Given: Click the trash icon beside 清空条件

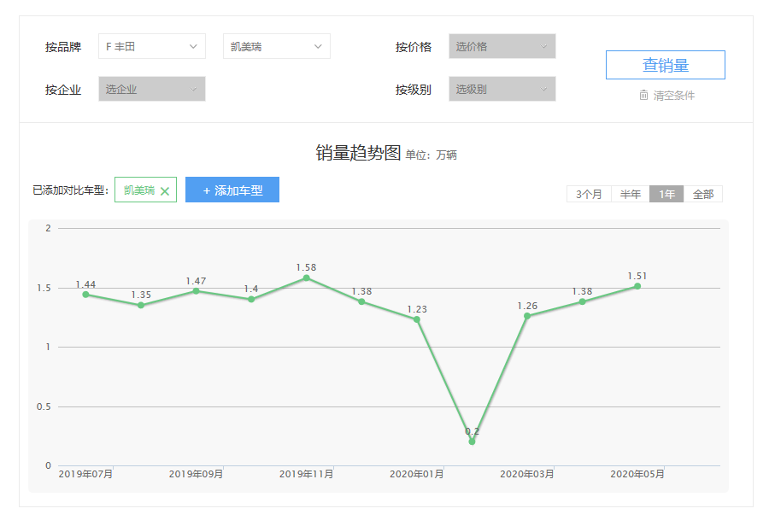Looking at the screenshot, I should 643,96.
